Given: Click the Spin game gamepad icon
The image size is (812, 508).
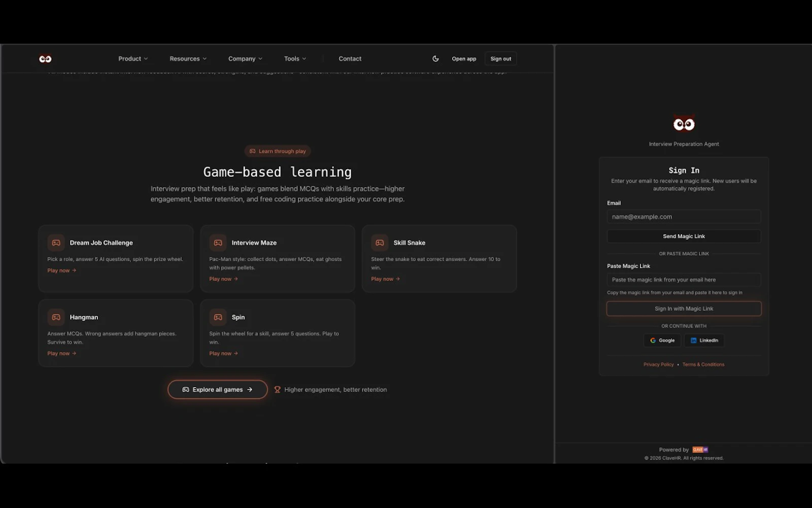Looking at the screenshot, I should point(218,317).
